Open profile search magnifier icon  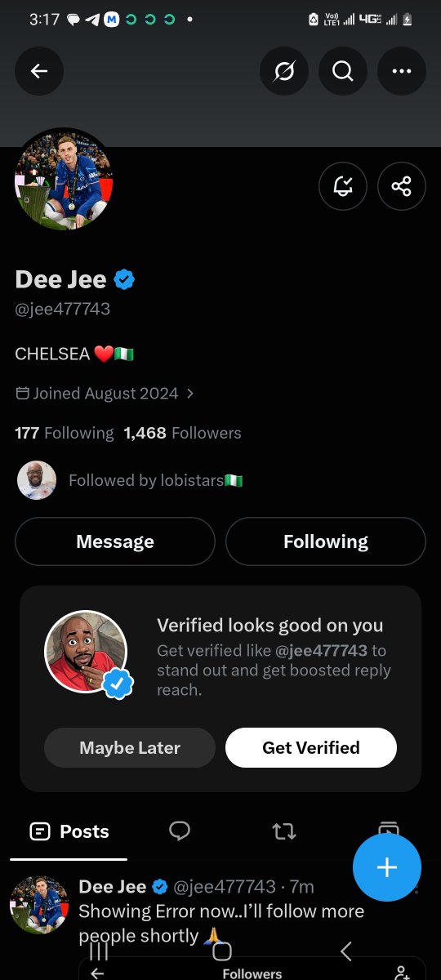(343, 72)
